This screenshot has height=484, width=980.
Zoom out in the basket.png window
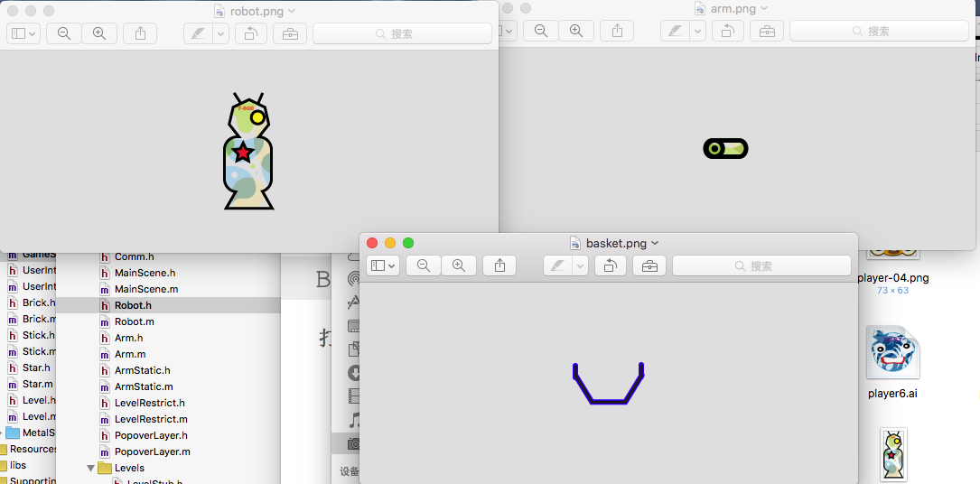[424, 265]
